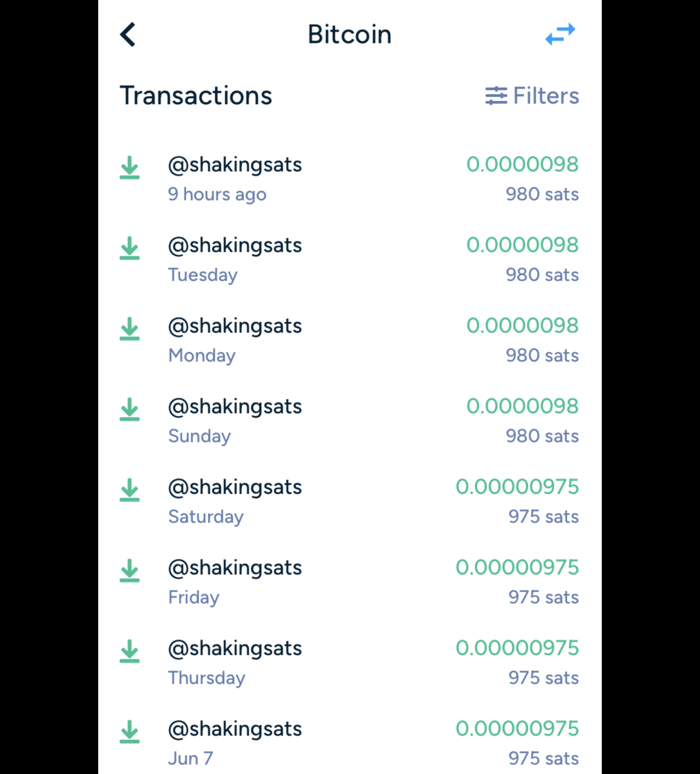Click the receive icon for Jun 7 transaction

(130, 731)
